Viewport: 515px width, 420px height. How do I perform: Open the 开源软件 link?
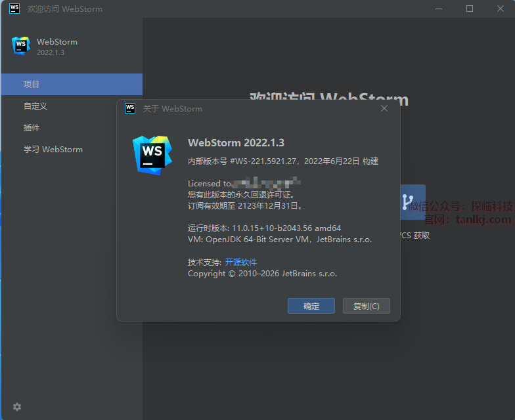click(240, 262)
